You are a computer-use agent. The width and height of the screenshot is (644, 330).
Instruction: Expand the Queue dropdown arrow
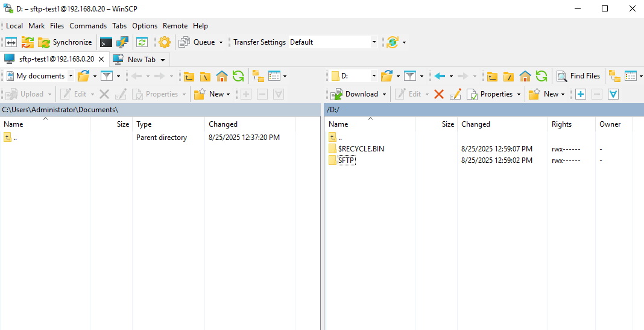[221, 42]
